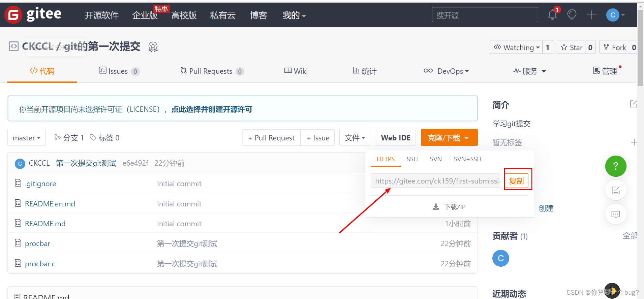Expand the 服务 menu
644x299 pixels.
[x=530, y=71]
